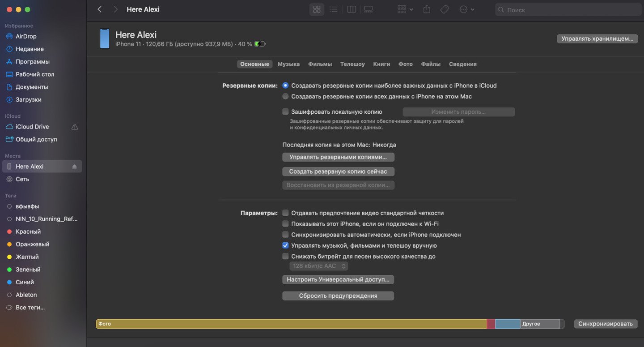Switch to icon grid view
This screenshot has height=347, width=644.
[317, 9]
